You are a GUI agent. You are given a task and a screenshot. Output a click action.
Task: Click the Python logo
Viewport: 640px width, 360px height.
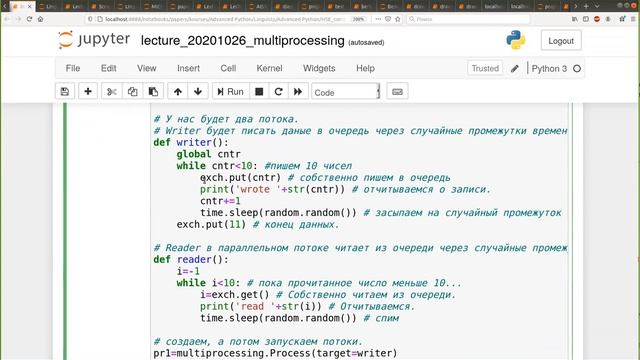point(516,40)
